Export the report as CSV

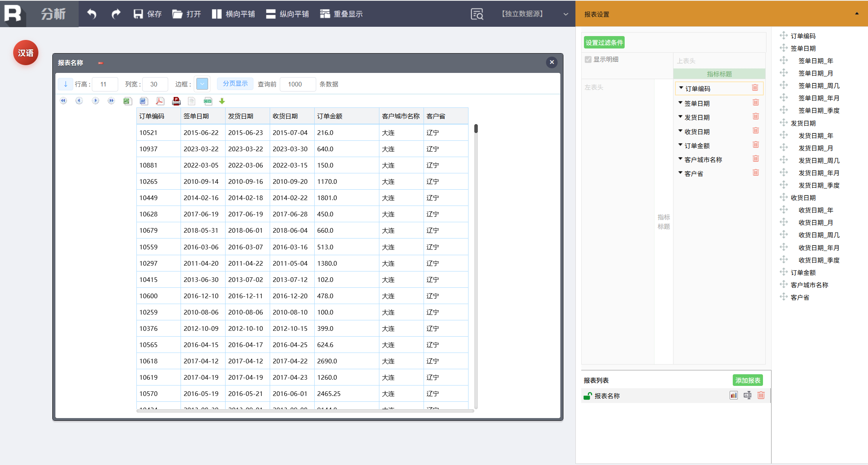208,101
